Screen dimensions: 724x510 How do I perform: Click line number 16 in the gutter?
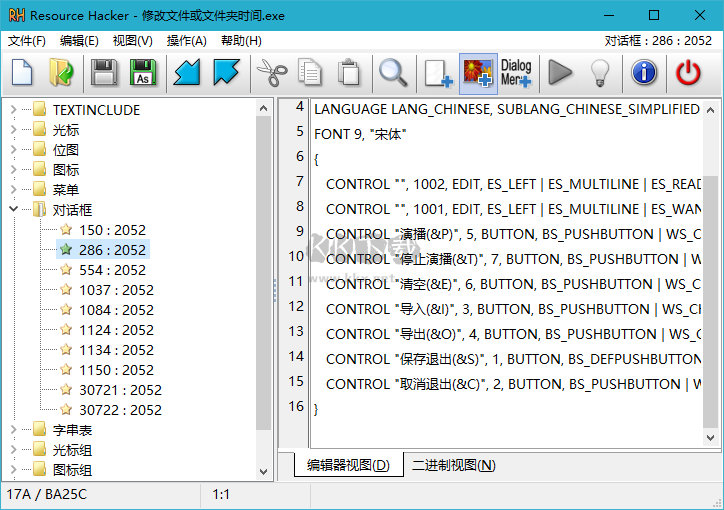(x=296, y=406)
